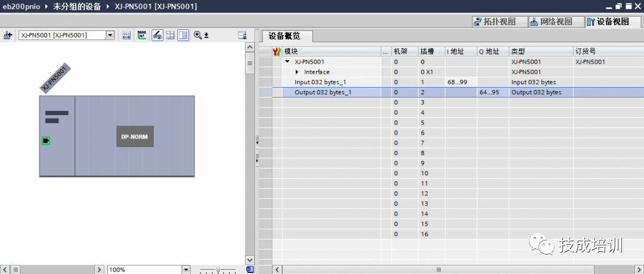Image resolution: width=644 pixels, height=274 pixels.
Task: Click the NAME module labels toolbar icon
Action: point(142,35)
